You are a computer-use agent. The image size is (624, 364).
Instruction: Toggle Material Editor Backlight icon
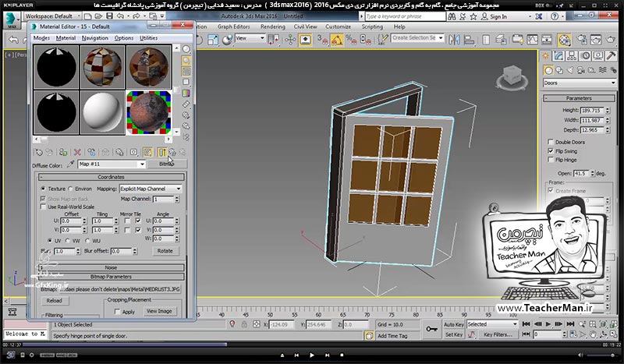(x=186, y=61)
